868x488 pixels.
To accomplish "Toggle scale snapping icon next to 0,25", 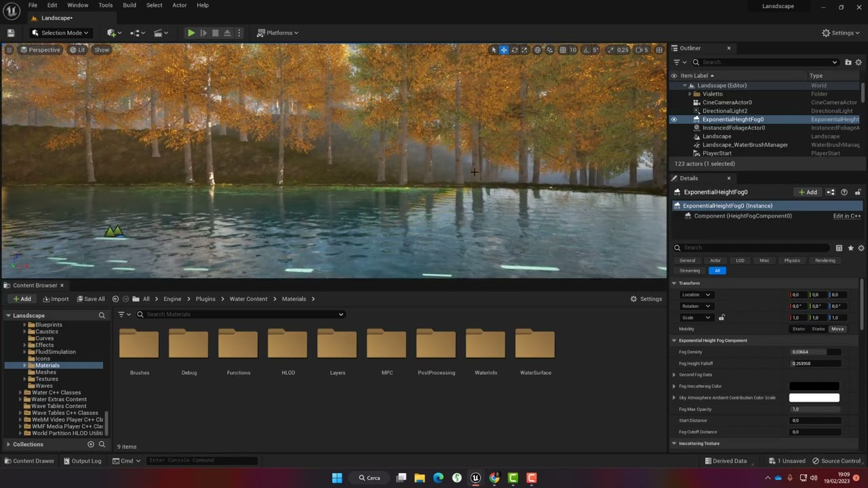I will coord(610,49).
